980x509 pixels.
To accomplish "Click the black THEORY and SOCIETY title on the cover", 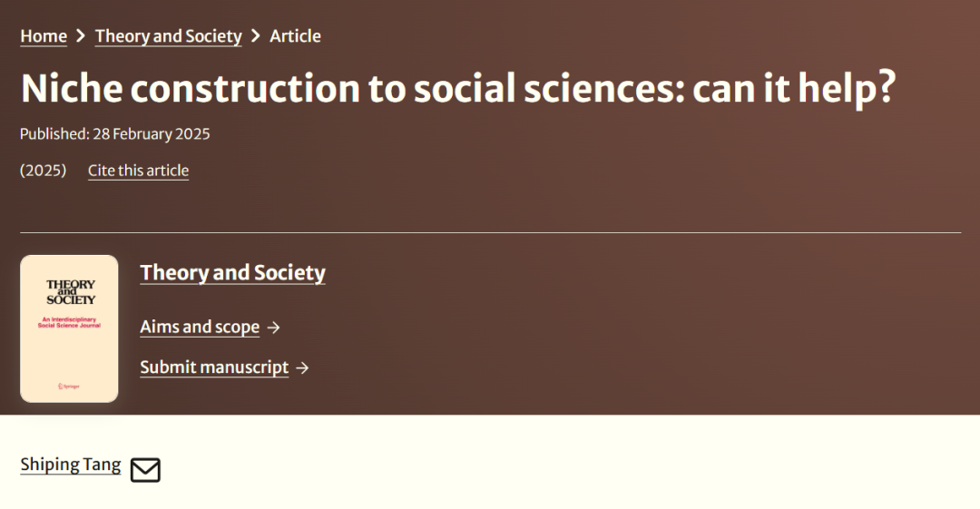I will pyautogui.click(x=70, y=291).
